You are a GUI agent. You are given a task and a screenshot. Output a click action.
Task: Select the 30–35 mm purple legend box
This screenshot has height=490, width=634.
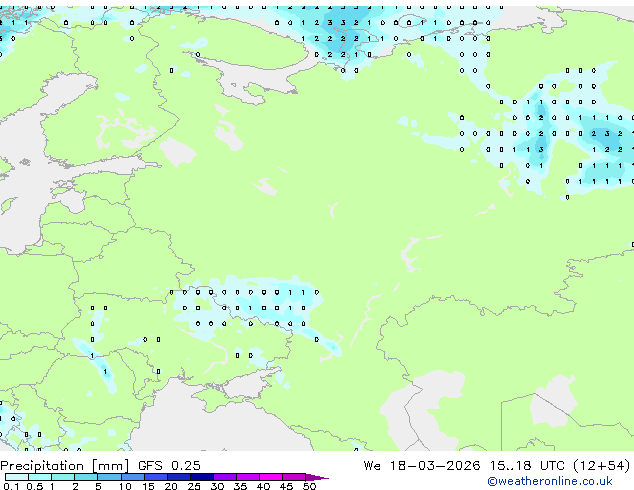point(224,477)
